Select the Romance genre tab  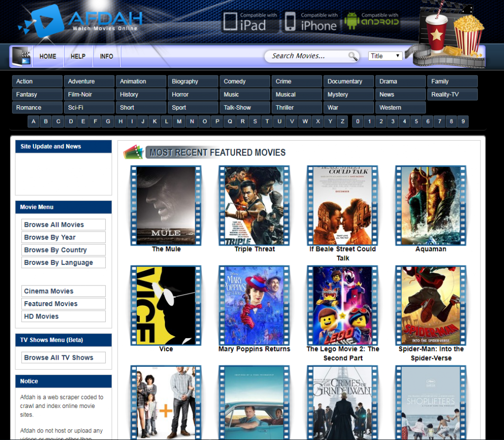(x=37, y=108)
